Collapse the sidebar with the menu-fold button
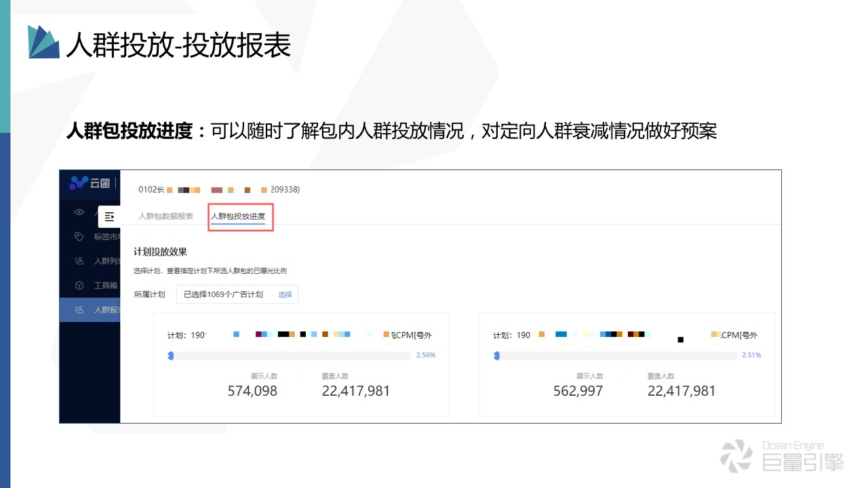This screenshot has height=488, width=868. [x=109, y=217]
